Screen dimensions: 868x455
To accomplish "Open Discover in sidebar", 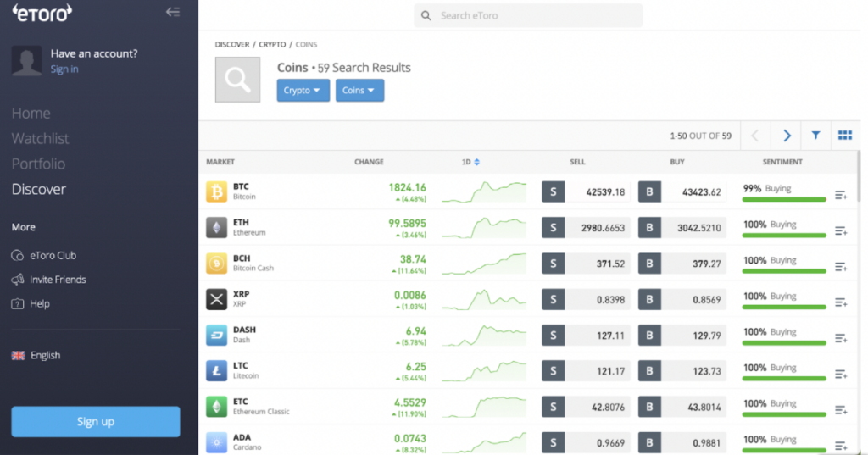I will pos(39,189).
